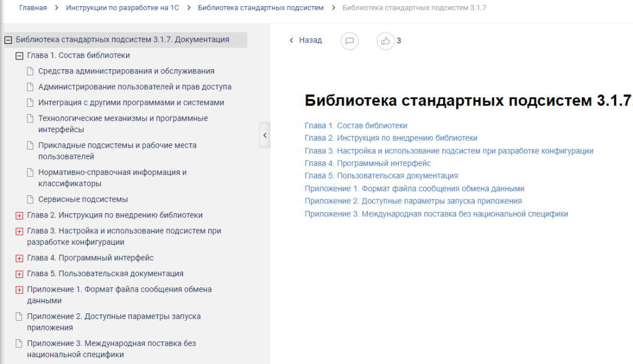633x364 pixels.
Task: Click the document icon beside 'Сервисные подсистемы'
Action: (30, 200)
